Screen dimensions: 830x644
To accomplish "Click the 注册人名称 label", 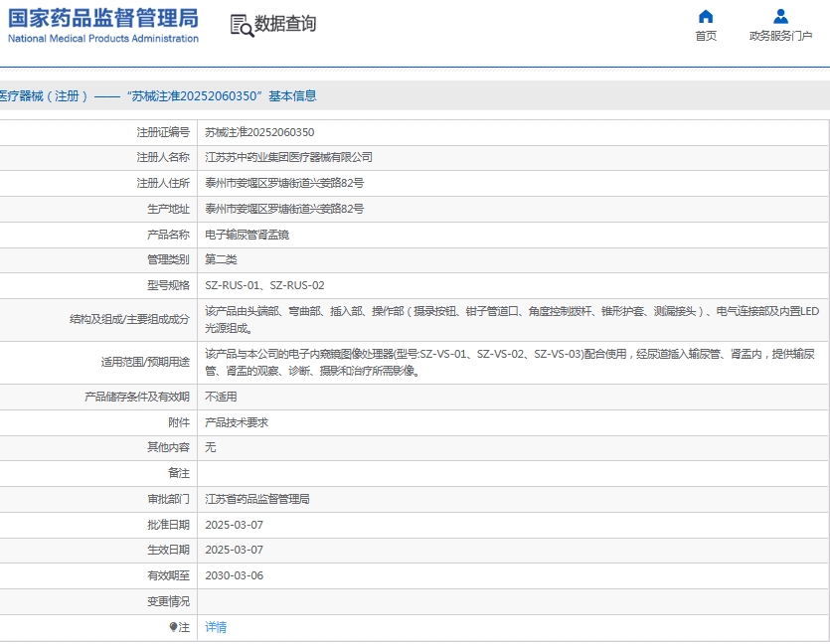I will coord(163,157).
